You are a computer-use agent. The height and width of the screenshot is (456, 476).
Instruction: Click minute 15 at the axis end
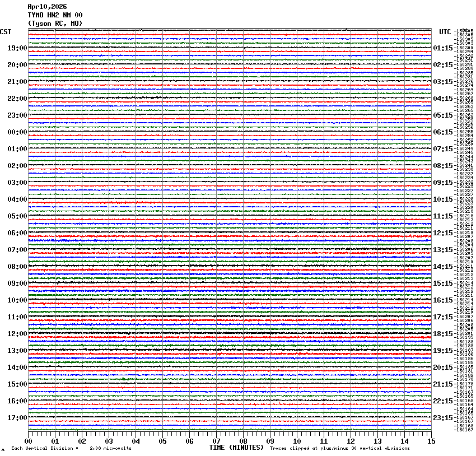[431, 441]
